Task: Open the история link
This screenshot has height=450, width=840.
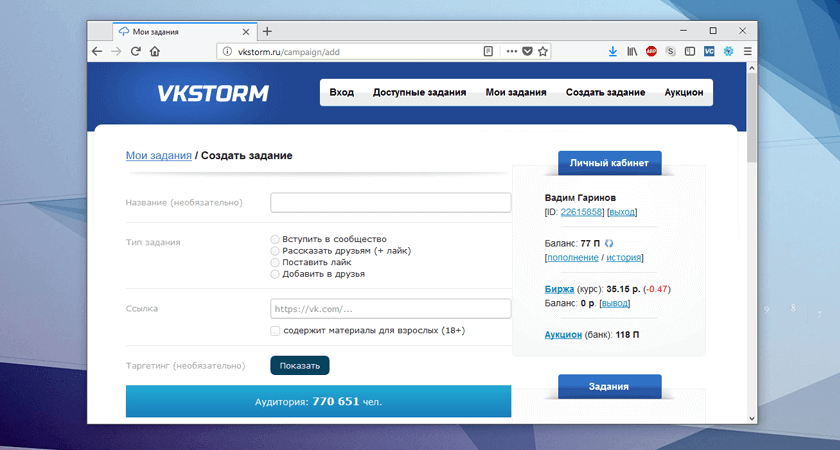Action: point(624,257)
